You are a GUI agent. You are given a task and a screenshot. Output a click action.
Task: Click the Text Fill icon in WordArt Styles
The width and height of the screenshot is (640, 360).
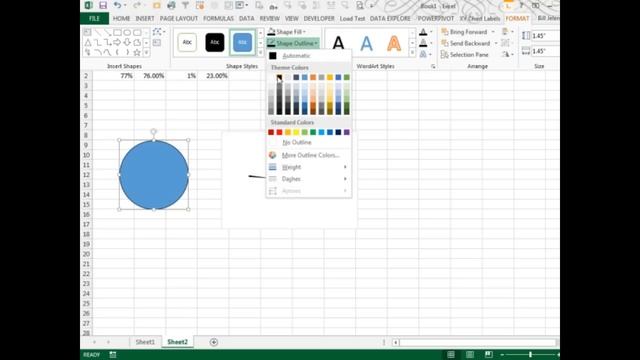pyautogui.click(x=423, y=32)
